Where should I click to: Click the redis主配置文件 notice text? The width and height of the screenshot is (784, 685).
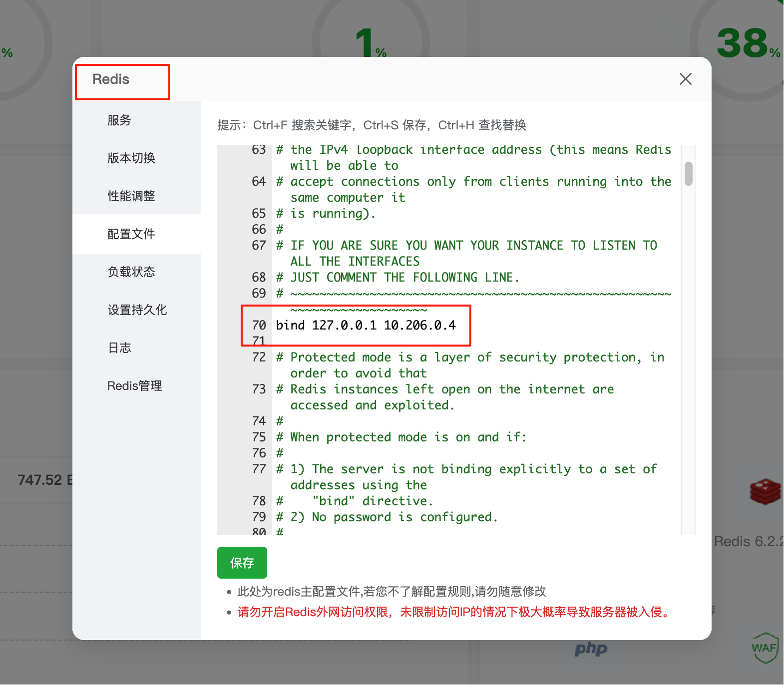point(392,592)
